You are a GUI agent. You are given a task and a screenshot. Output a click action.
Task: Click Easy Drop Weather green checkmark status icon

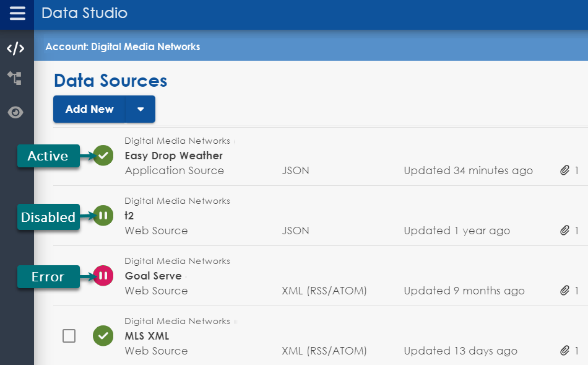(103, 156)
